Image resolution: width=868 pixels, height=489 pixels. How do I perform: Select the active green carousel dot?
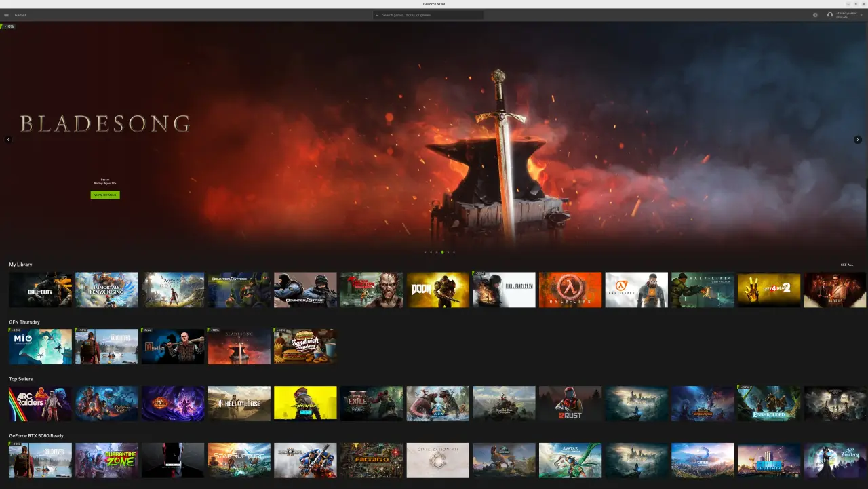coord(442,252)
